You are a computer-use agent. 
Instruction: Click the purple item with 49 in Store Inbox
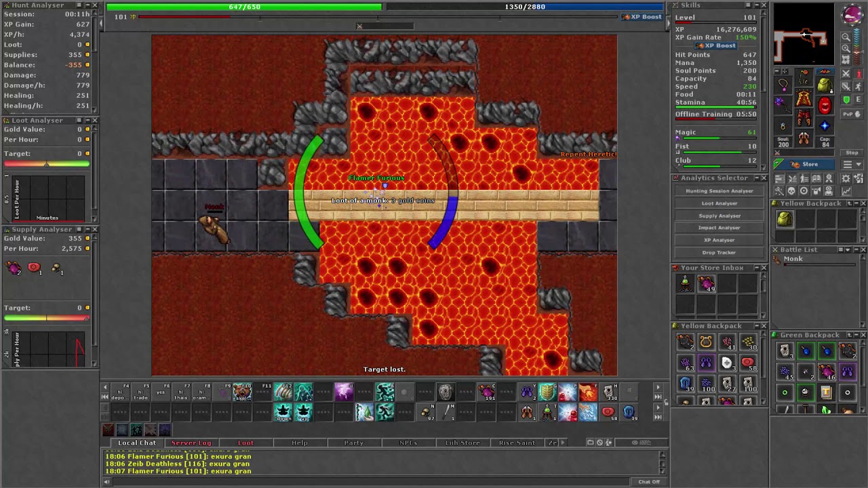tap(706, 283)
